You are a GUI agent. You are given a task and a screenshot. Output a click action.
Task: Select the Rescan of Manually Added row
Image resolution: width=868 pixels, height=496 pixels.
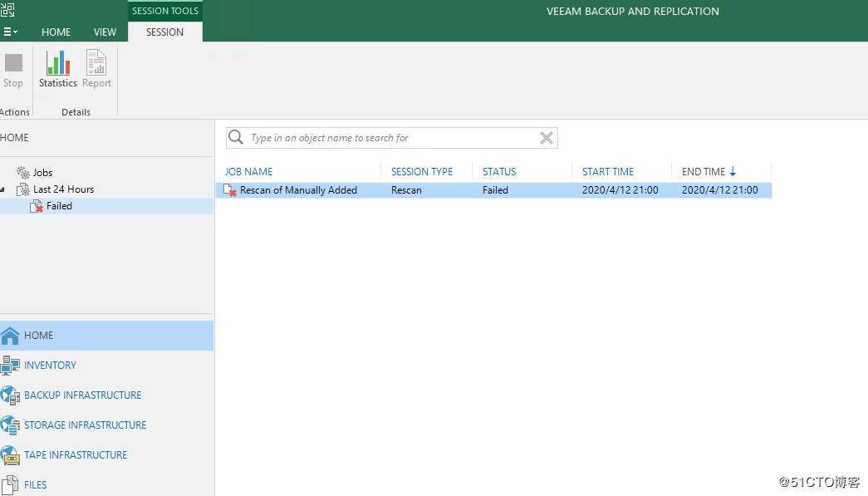click(x=493, y=190)
